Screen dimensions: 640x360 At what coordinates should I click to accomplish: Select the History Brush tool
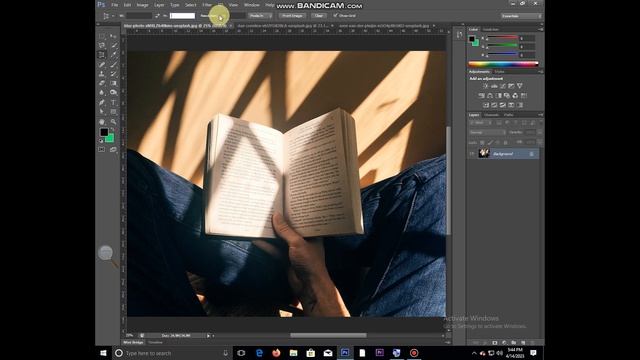[x=113, y=74]
